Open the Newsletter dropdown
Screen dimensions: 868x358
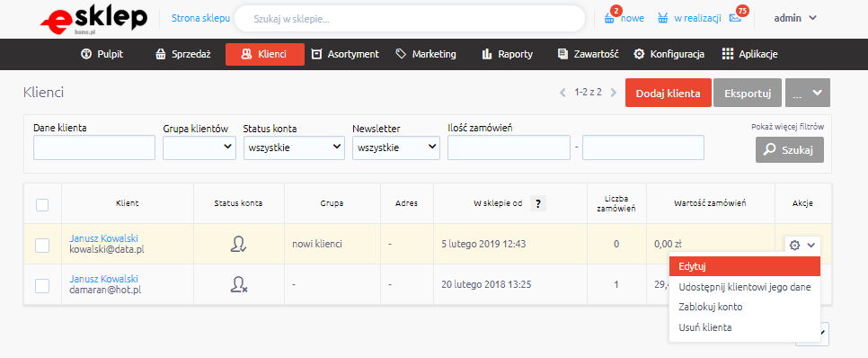(396, 148)
